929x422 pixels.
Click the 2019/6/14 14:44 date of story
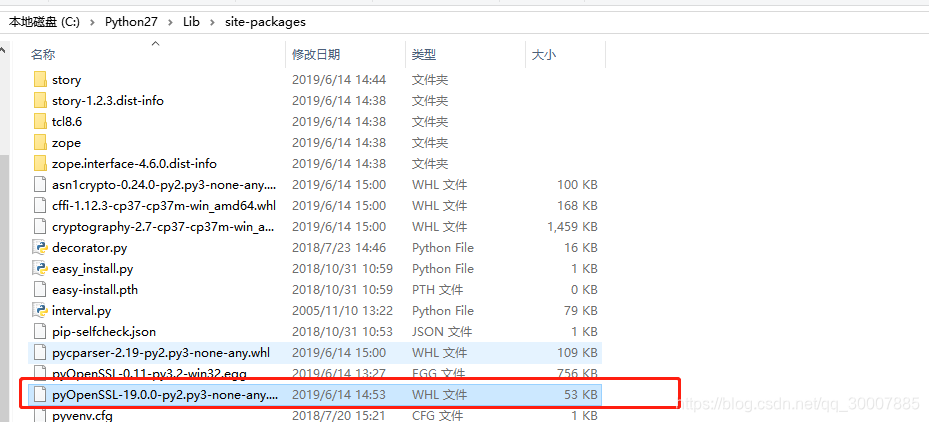coord(339,80)
